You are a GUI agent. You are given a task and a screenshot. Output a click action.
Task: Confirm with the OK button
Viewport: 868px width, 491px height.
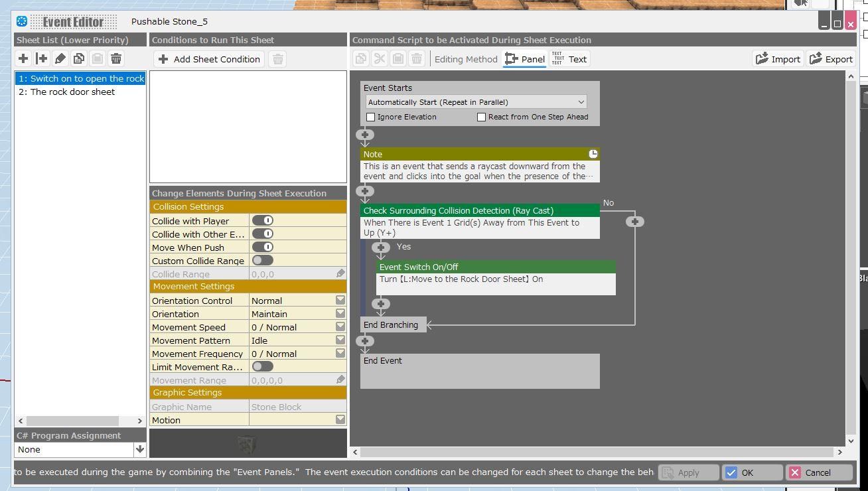point(753,472)
